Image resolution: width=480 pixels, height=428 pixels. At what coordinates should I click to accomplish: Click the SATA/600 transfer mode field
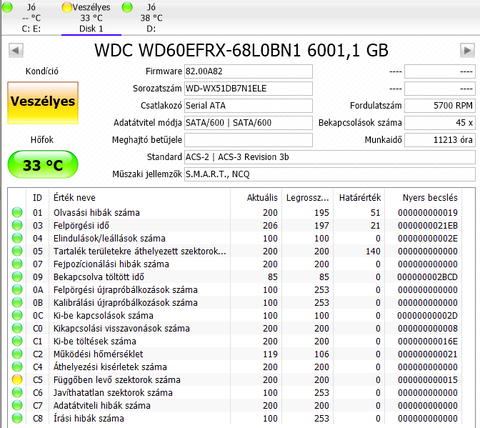point(248,123)
